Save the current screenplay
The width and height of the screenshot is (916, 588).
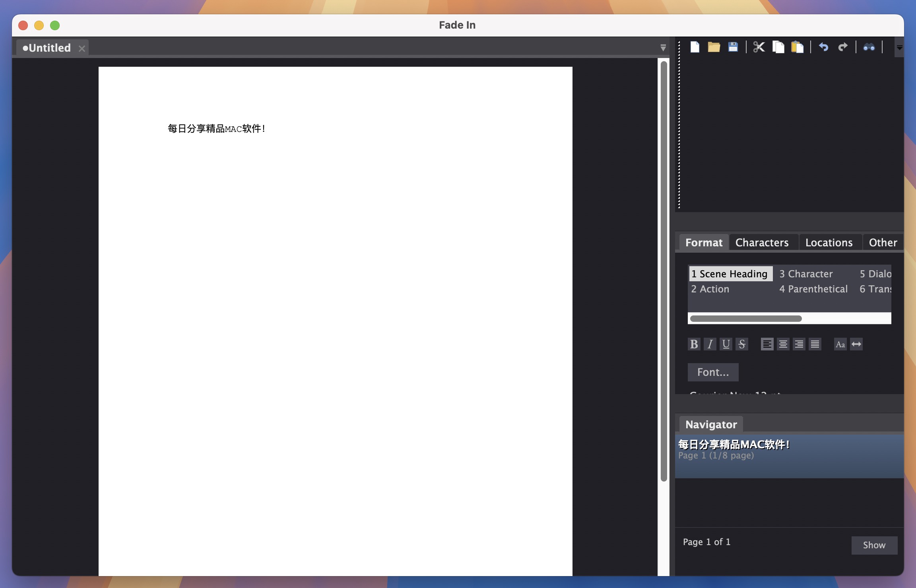click(733, 47)
